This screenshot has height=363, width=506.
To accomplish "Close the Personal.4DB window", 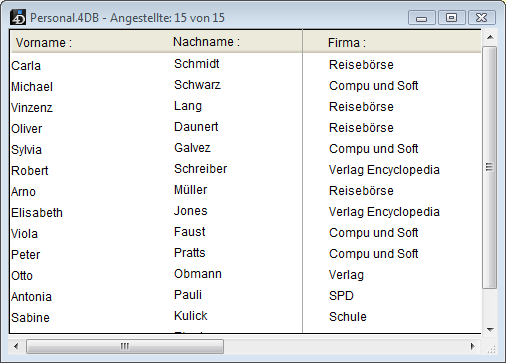I will [x=482, y=18].
